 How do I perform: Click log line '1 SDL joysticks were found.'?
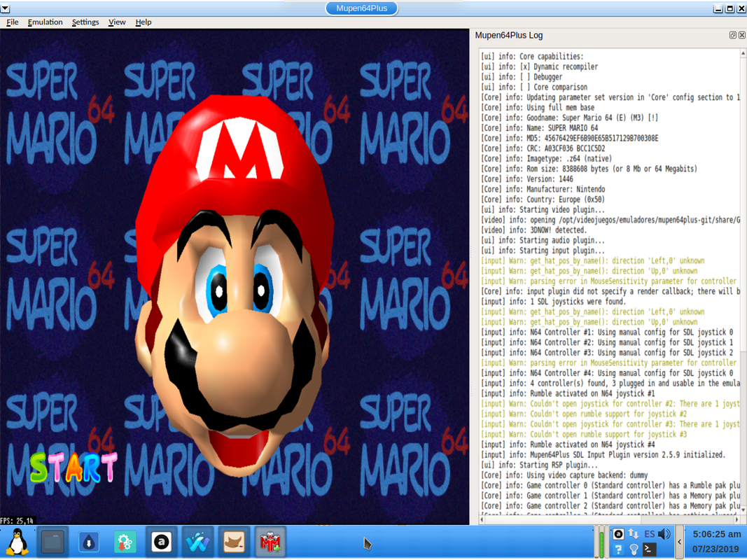[x=553, y=302]
